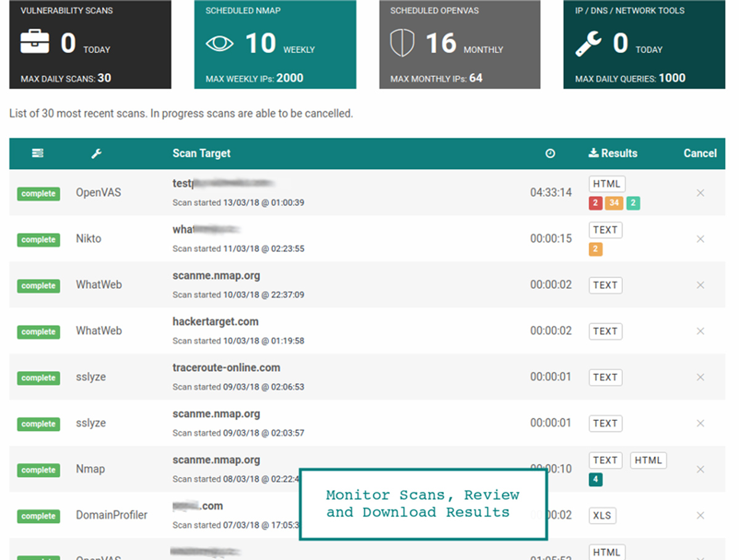Open TEXT results for sslyze scanme.nmap.org
The height and width of the screenshot is (560, 739).
click(x=605, y=423)
